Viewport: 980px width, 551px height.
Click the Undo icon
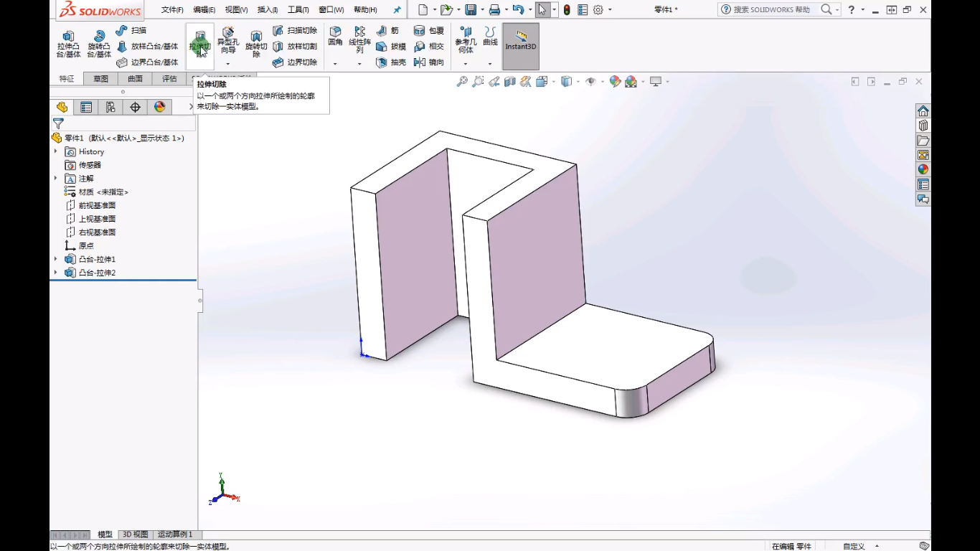coord(518,9)
